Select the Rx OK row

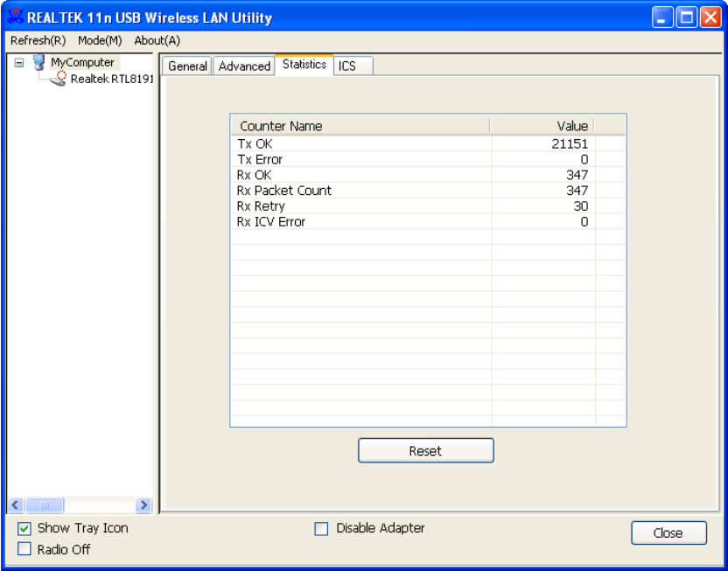(x=428, y=175)
